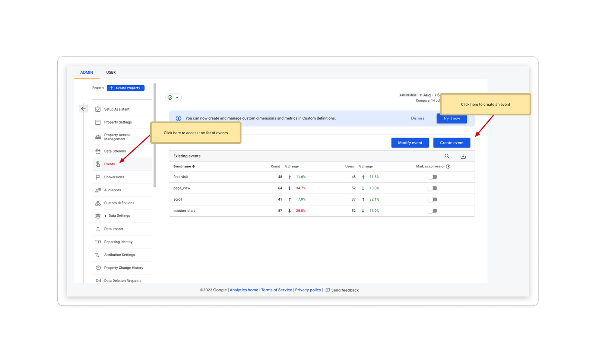Click the Create event button
596x364 pixels.
coord(451,143)
